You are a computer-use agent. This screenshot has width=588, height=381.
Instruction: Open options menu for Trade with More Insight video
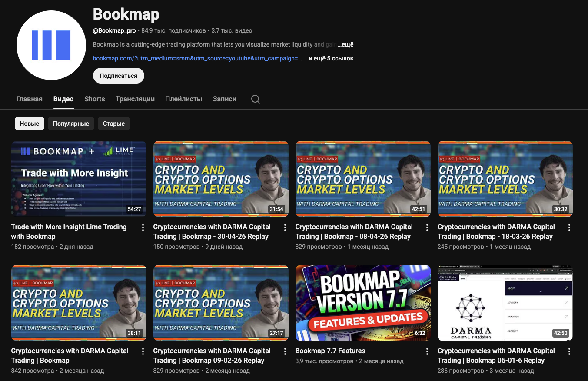tap(143, 227)
